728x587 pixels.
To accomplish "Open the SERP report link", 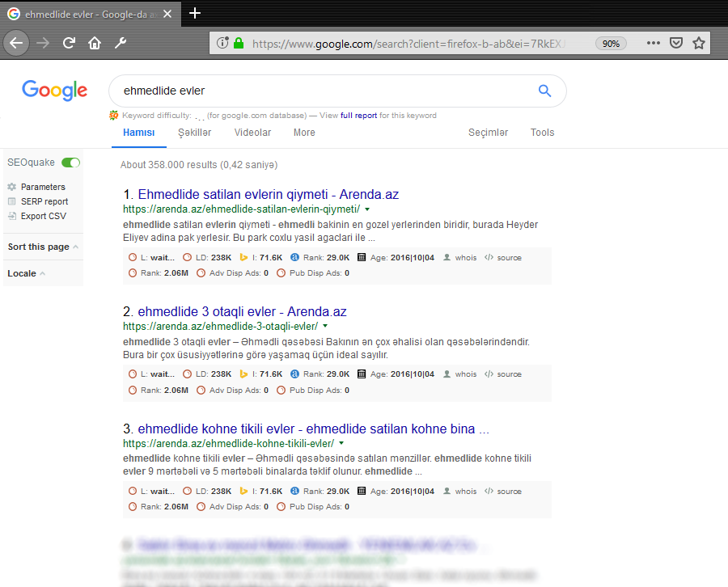I will pyautogui.click(x=44, y=201).
